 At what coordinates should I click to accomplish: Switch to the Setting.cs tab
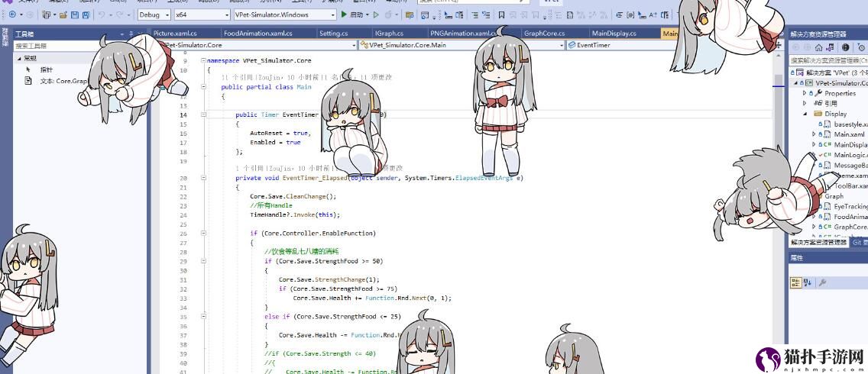(333, 34)
